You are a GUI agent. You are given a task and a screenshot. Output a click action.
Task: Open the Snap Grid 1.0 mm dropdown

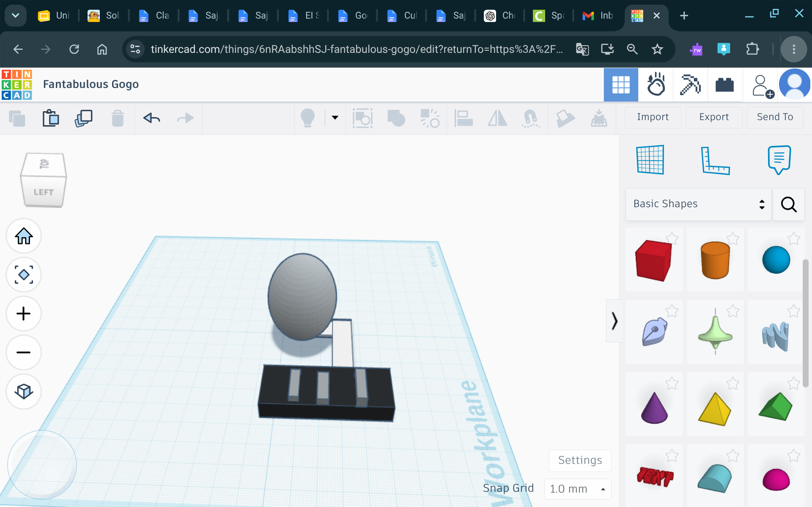(578, 489)
